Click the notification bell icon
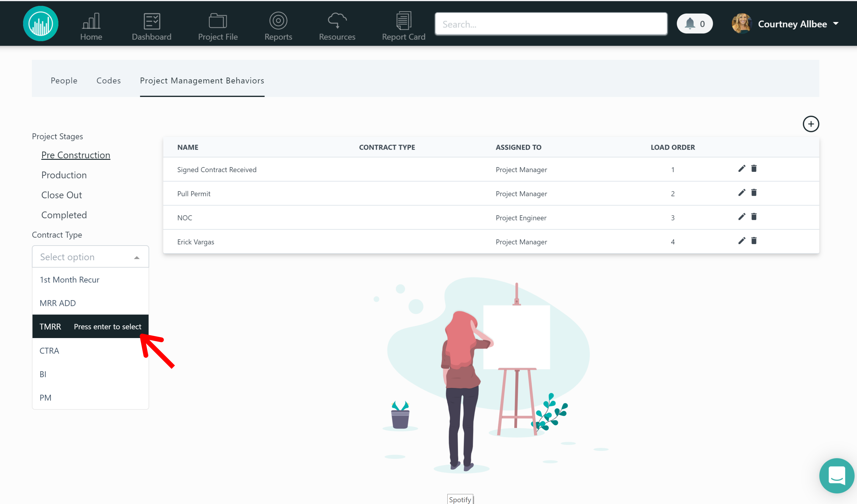Image resolution: width=857 pixels, height=504 pixels. [x=690, y=24]
